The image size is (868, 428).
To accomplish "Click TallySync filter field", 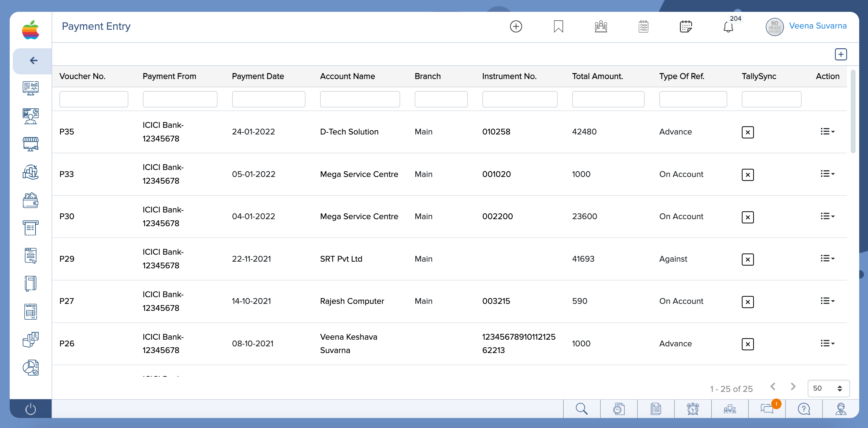I will [x=771, y=99].
